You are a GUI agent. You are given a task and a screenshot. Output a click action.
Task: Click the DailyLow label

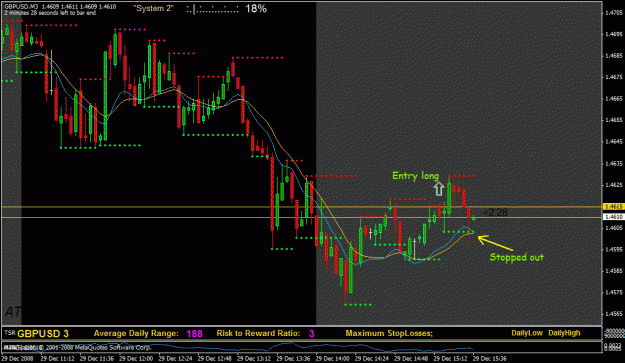click(x=527, y=333)
